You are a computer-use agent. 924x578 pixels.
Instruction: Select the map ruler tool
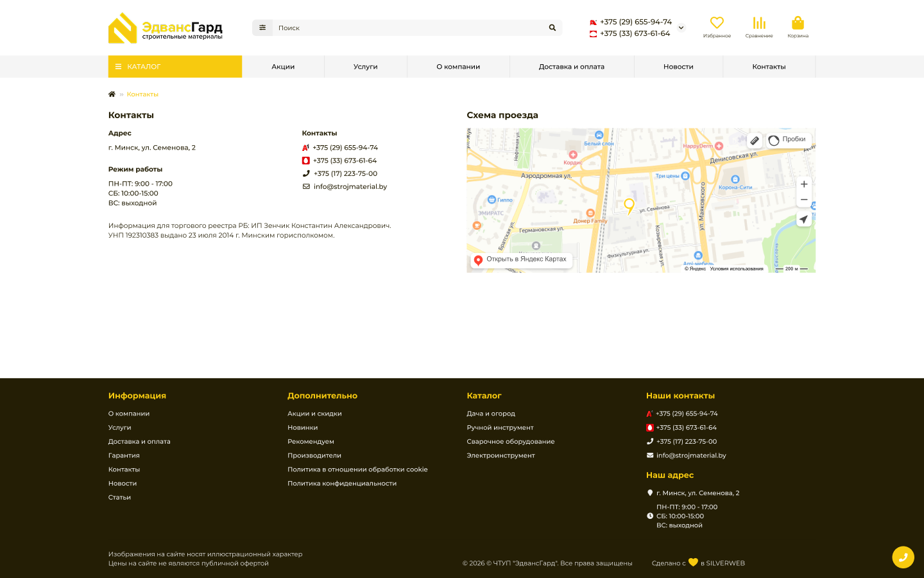tap(755, 140)
